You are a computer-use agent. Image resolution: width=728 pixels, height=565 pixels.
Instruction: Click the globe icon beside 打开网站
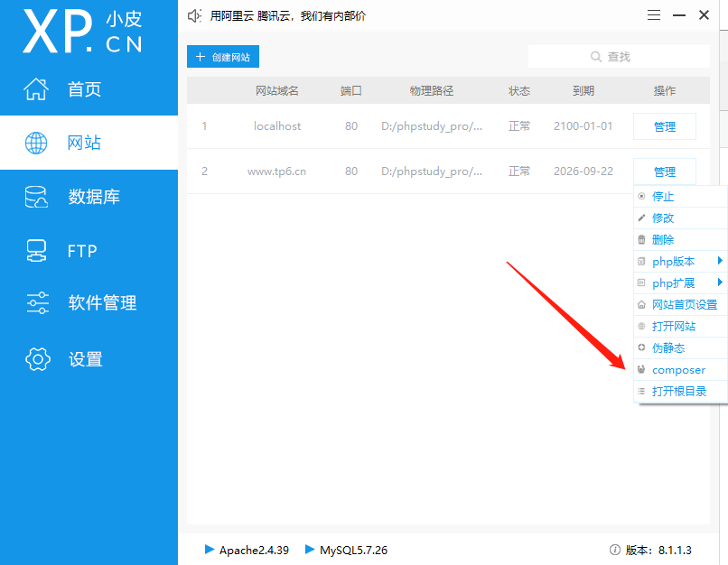tap(641, 326)
